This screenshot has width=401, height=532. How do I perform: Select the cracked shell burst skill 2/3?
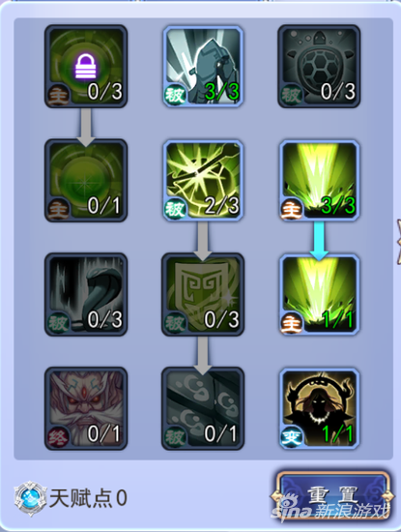[203, 181]
